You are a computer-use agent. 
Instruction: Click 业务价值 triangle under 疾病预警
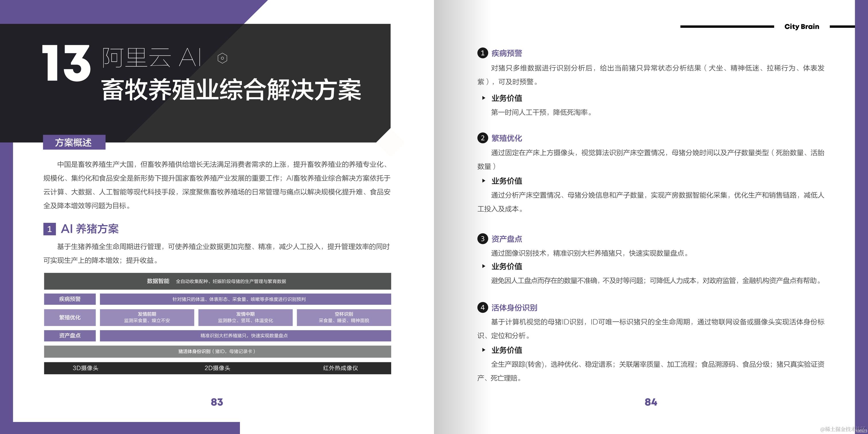click(484, 98)
